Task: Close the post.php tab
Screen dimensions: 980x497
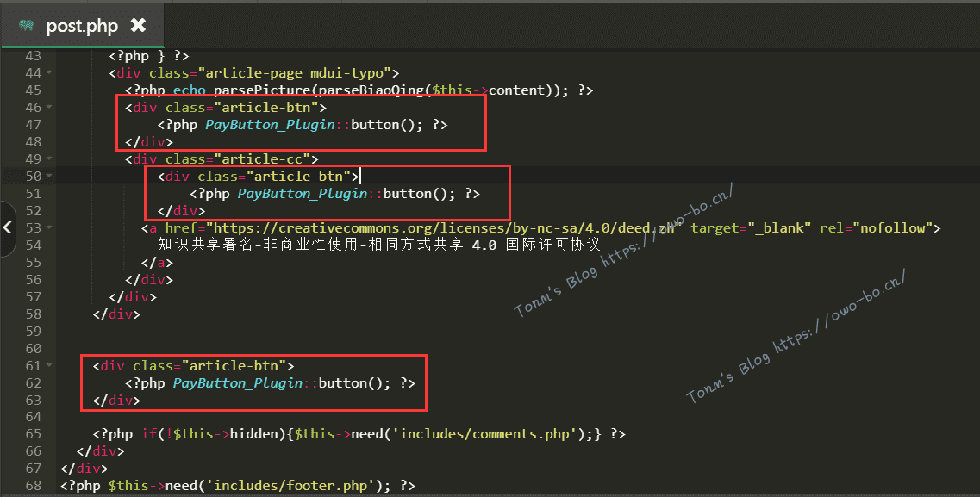Action: click(138, 26)
